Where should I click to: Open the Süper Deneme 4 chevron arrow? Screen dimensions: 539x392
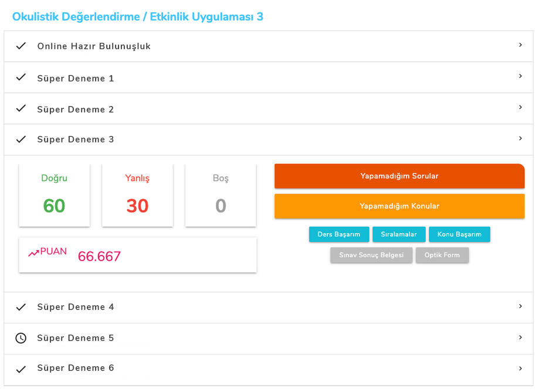tap(520, 306)
